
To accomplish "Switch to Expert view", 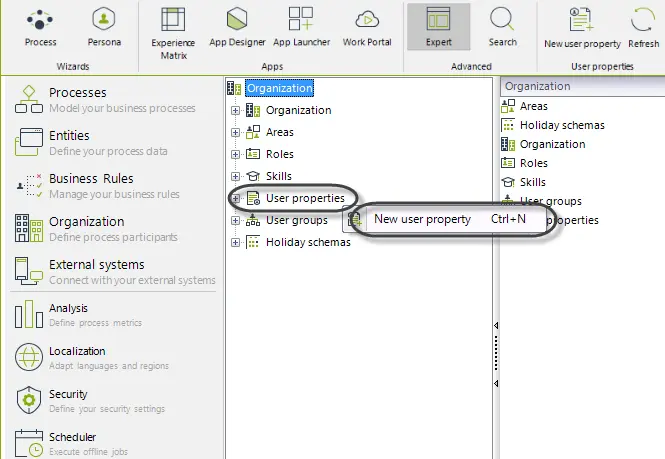I will tap(439, 27).
